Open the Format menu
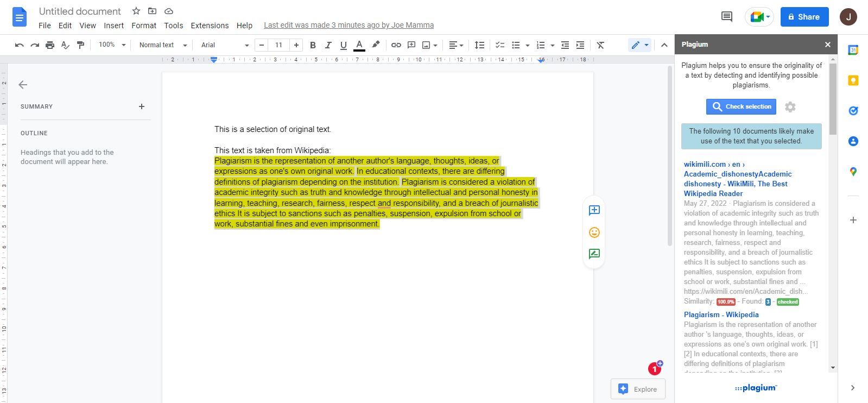 click(x=144, y=26)
